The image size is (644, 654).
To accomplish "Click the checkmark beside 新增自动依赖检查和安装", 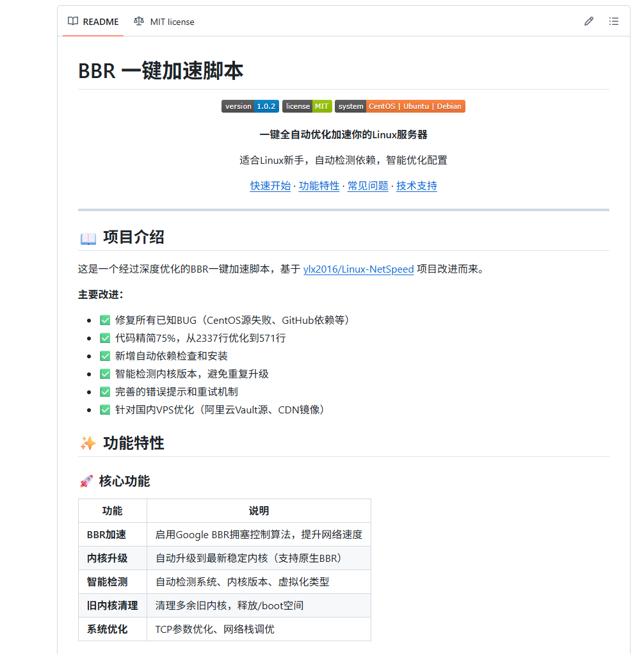I will [x=104, y=355].
